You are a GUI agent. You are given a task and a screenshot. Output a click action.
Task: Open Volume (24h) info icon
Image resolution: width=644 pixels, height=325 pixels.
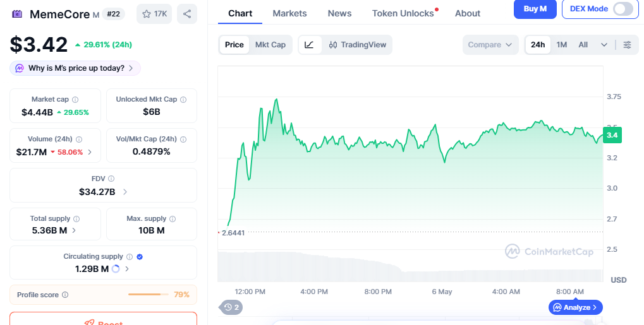(x=79, y=139)
